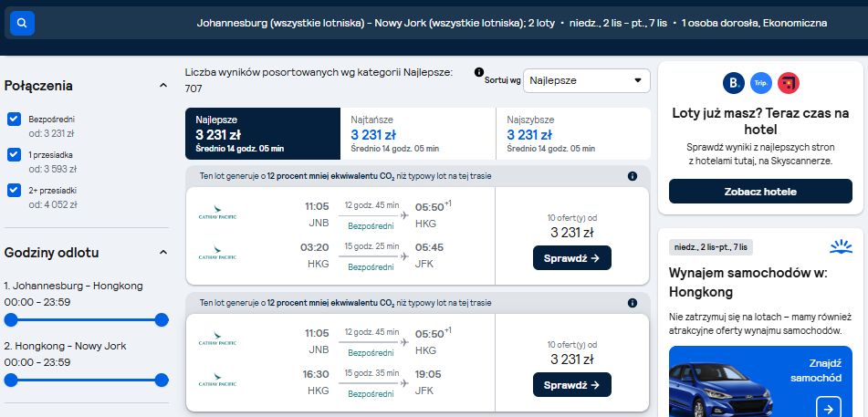Click Cathay Pacific logo for 11:05 JNB flight, second card
Screen dimensions: 868x417
[x=217, y=339]
